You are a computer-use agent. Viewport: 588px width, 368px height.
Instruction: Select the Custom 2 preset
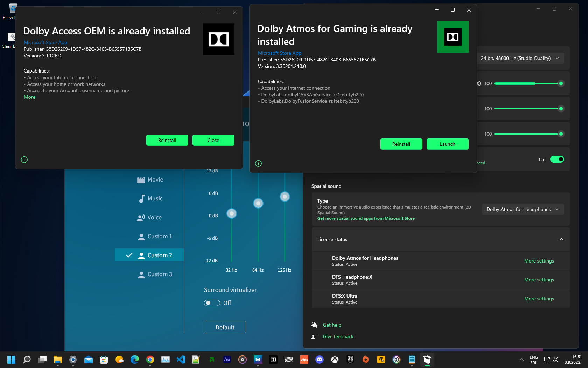click(x=149, y=255)
